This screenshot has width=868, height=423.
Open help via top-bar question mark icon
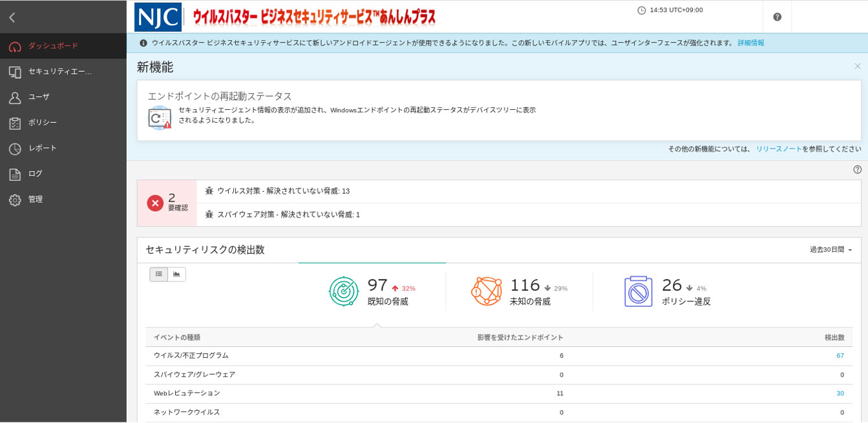click(x=777, y=17)
